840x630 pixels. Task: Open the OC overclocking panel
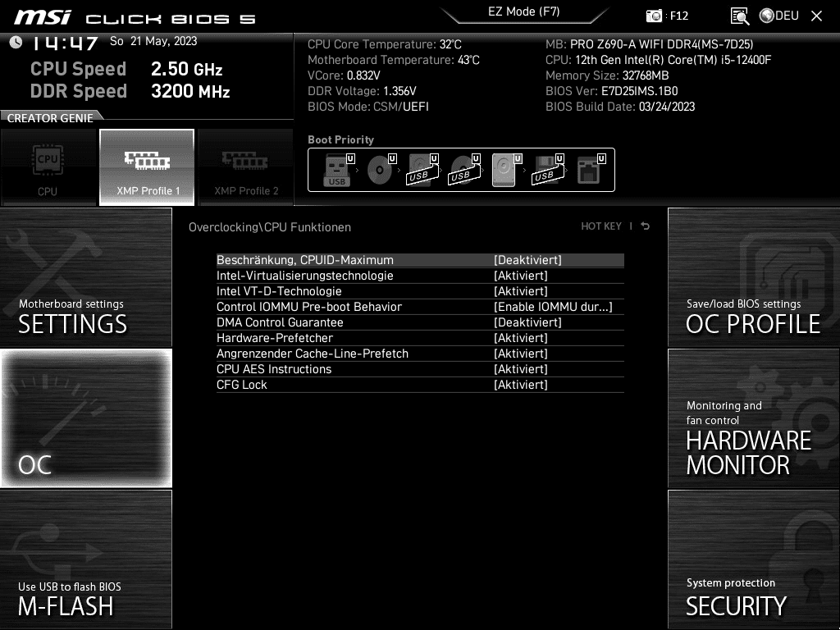85,418
